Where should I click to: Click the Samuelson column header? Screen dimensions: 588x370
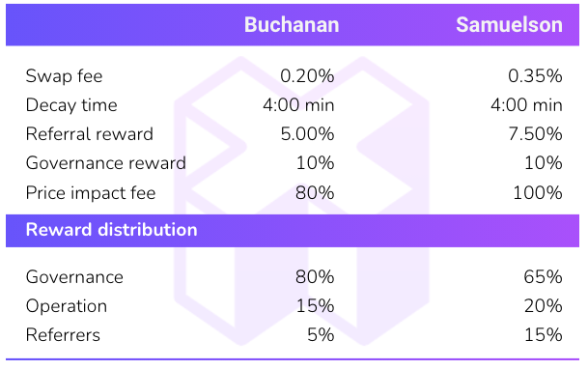tap(509, 25)
